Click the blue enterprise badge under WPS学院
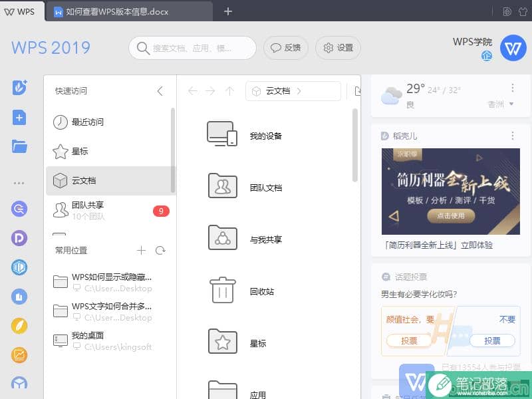 pyautogui.click(x=487, y=56)
